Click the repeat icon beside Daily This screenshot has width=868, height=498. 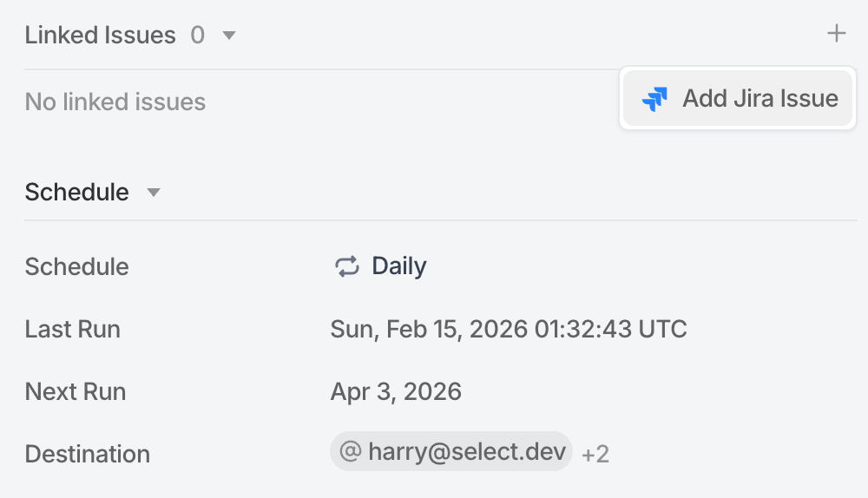click(x=347, y=266)
